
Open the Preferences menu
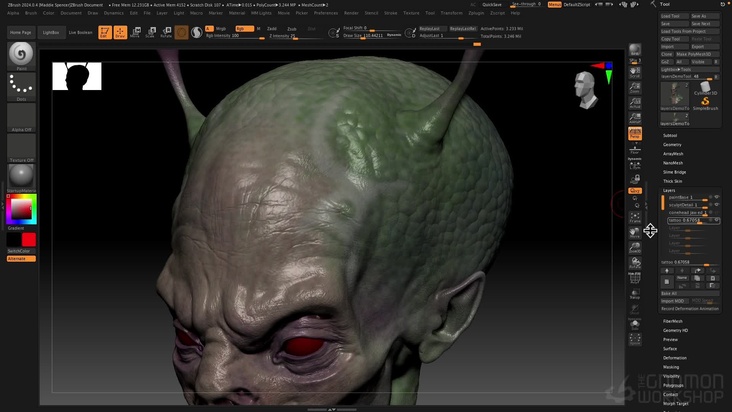pyautogui.click(x=326, y=13)
